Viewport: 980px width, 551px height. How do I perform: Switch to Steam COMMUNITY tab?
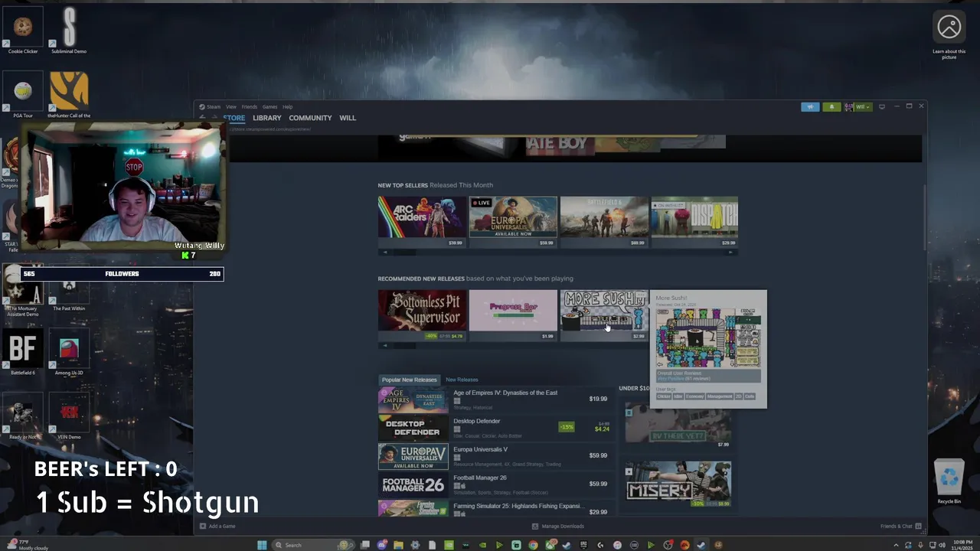[x=310, y=118]
